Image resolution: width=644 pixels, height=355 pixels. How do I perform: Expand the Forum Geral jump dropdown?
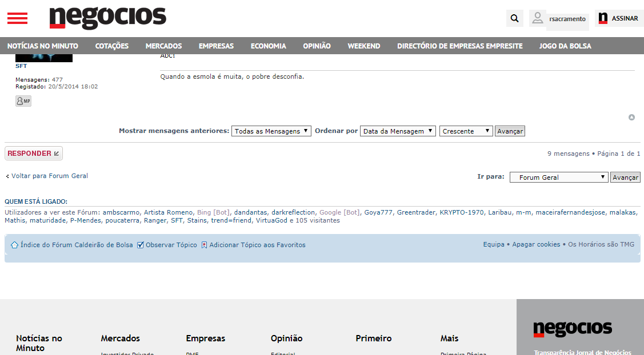tap(559, 177)
